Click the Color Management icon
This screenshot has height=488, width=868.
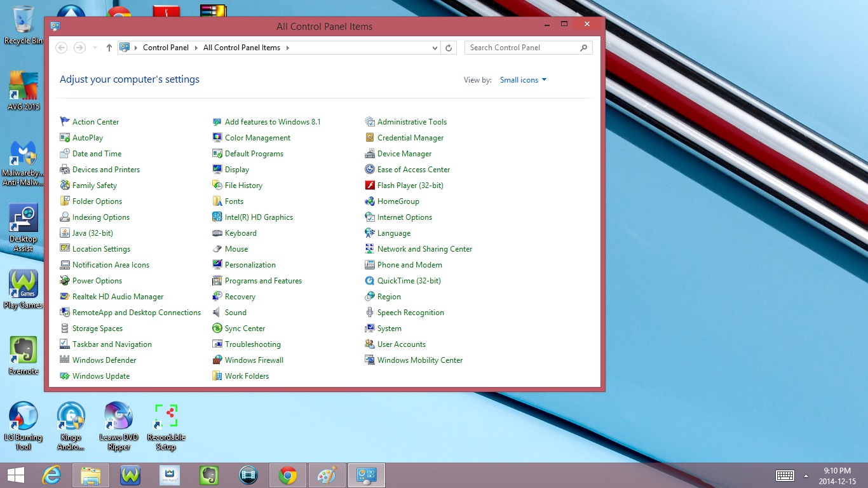click(217, 137)
